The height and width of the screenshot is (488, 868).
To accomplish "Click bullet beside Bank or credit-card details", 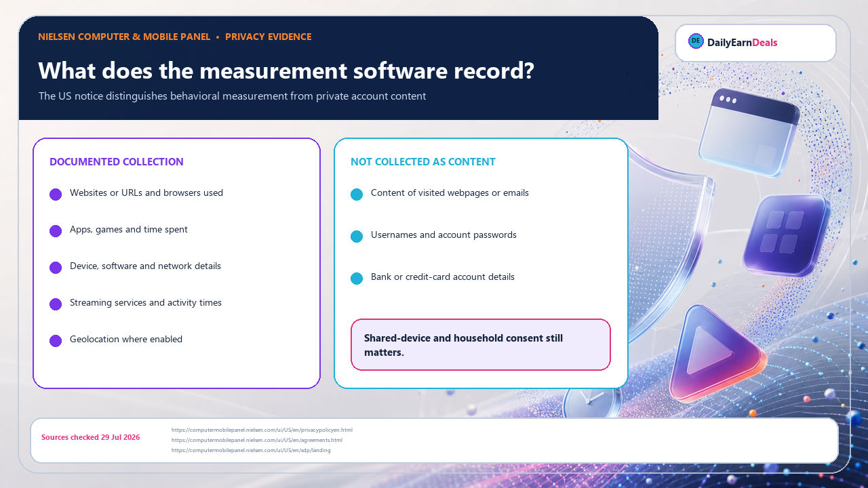I will tap(357, 279).
